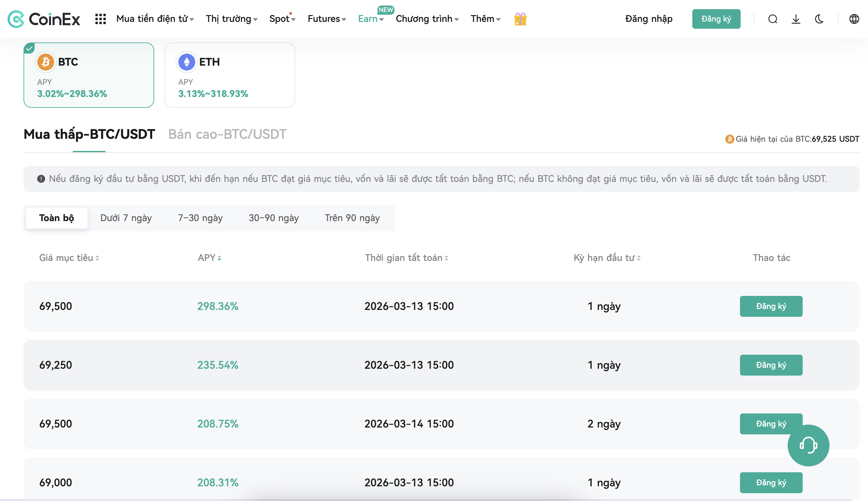The height and width of the screenshot is (501, 868).
Task: Select the BTC coin card
Action: (88, 75)
